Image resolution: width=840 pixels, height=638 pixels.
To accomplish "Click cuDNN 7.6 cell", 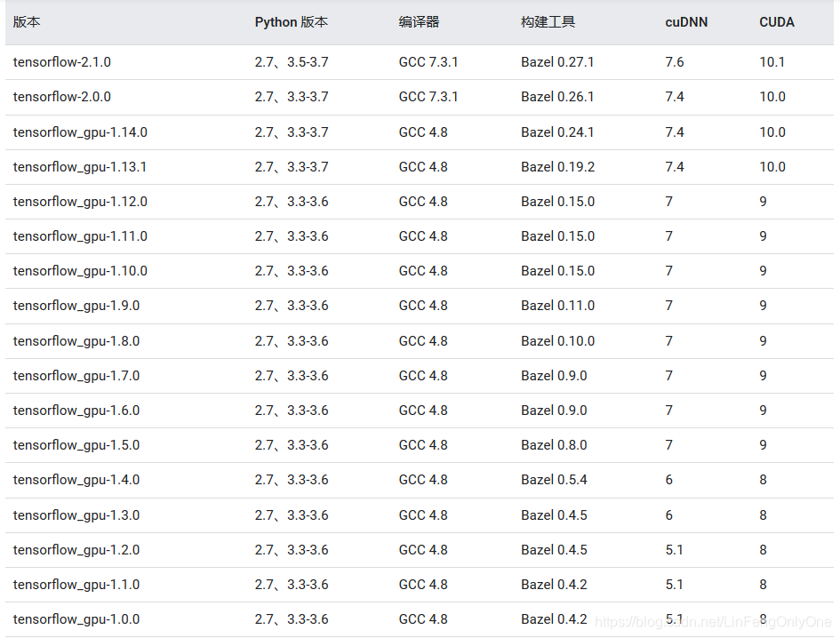I will coord(675,62).
